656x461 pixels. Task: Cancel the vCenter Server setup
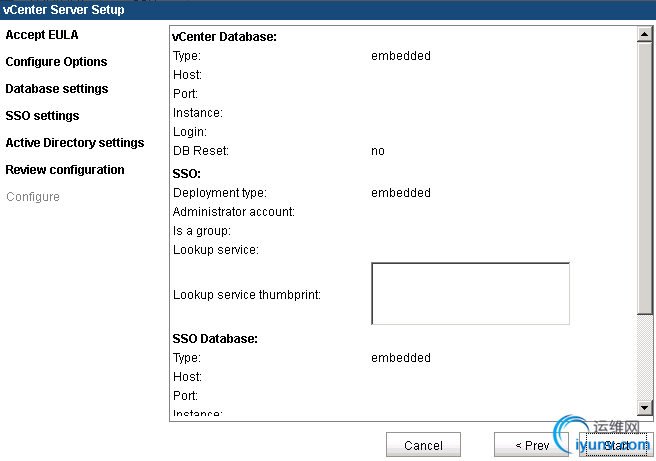423,445
